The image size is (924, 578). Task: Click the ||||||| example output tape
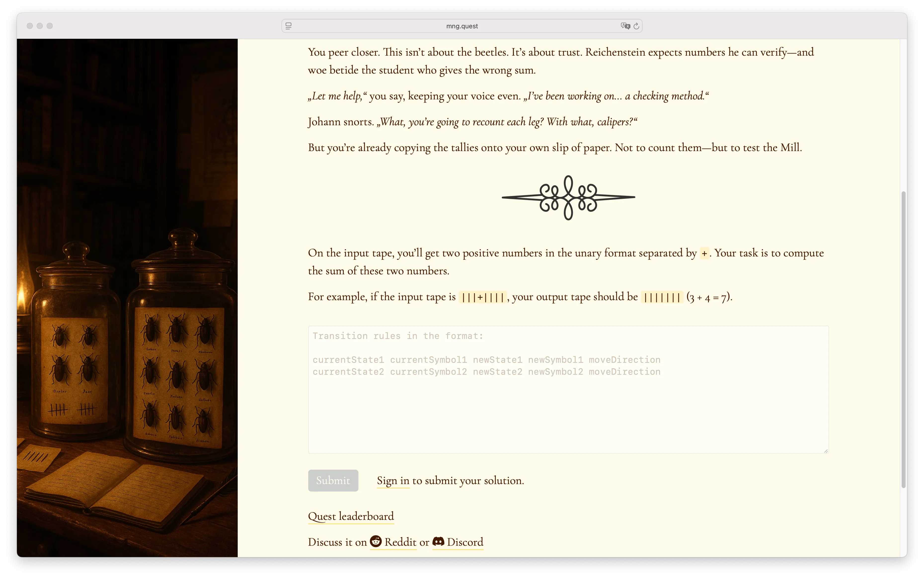click(x=662, y=297)
